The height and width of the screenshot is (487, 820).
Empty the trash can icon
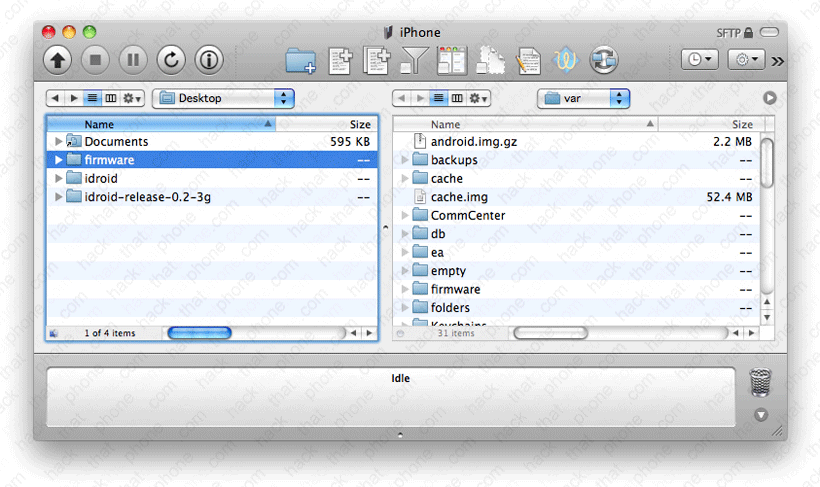[x=761, y=383]
